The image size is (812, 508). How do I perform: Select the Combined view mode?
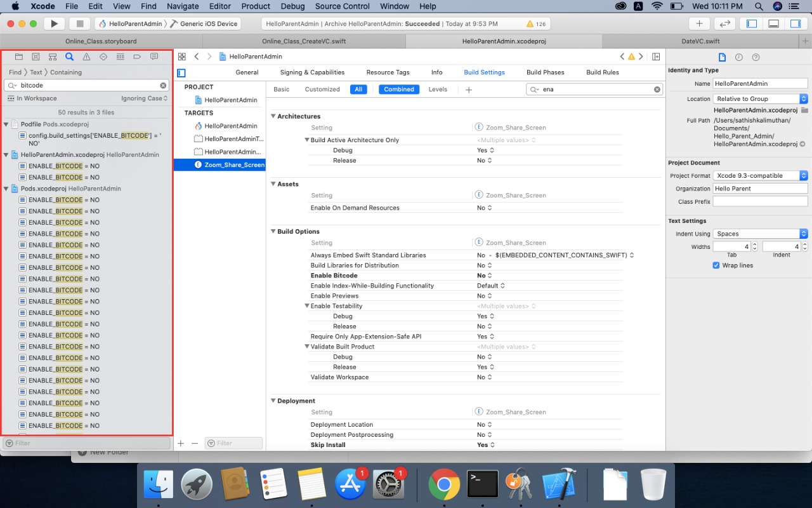point(399,90)
